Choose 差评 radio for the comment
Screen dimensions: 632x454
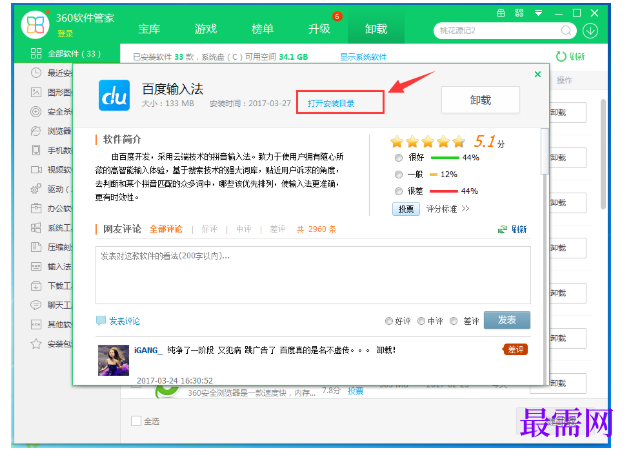tap(454, 321)
